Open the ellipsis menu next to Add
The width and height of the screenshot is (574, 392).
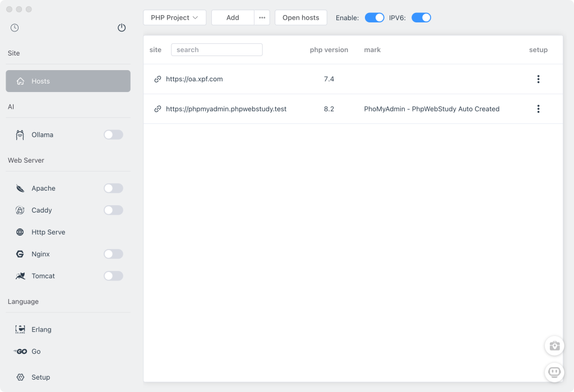[262, 17]
